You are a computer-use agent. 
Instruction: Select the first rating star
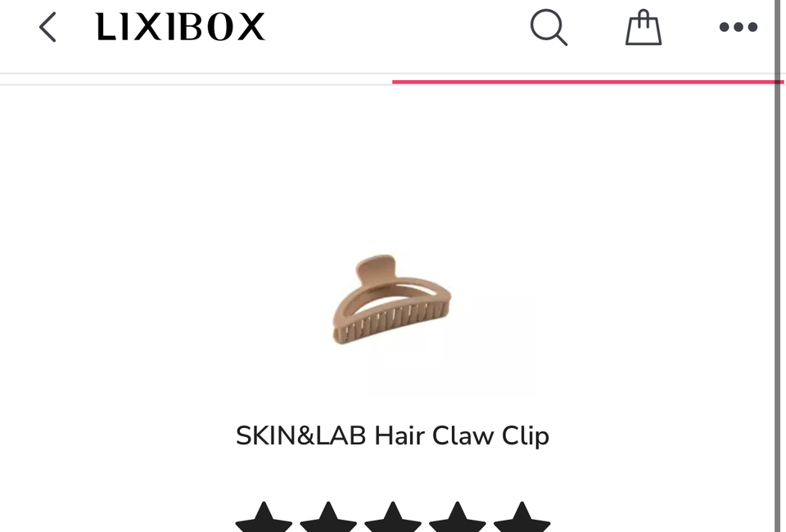pyautogui.click(x=264, y=517)
